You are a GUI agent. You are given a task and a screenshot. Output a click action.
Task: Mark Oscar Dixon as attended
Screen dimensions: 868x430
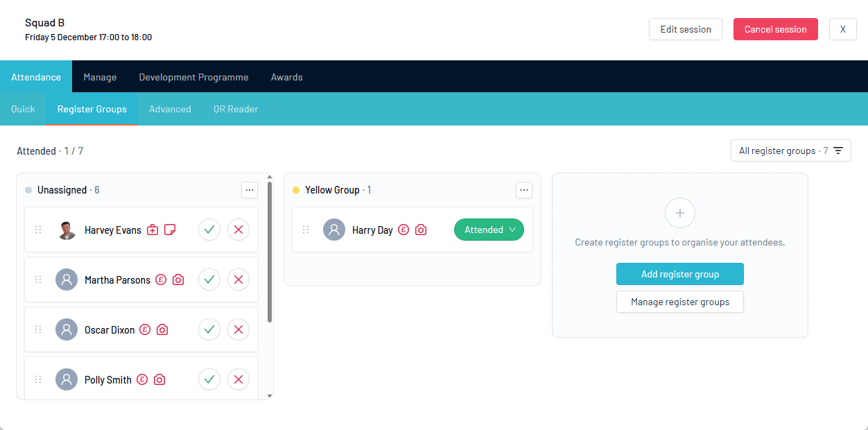(209, 329)
